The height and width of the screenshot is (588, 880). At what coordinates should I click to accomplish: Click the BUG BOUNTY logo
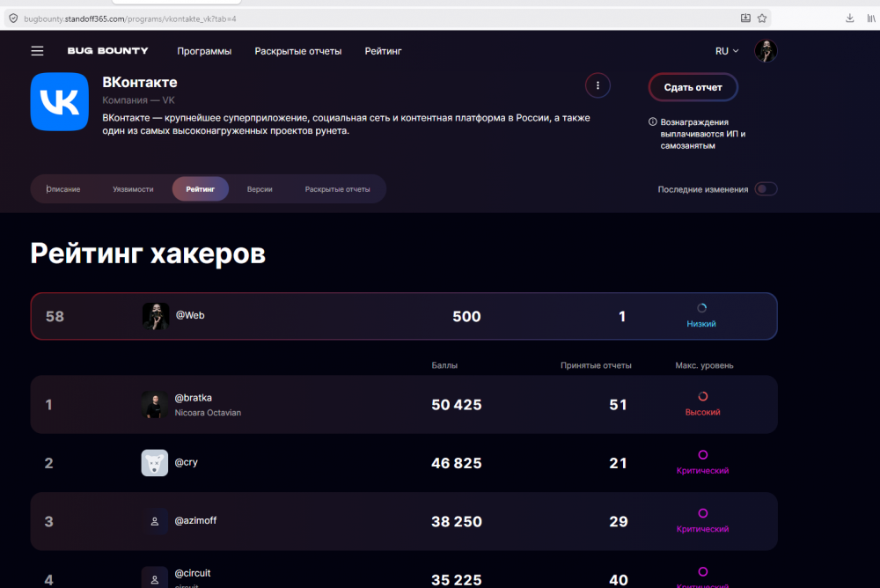coord(107,50)
